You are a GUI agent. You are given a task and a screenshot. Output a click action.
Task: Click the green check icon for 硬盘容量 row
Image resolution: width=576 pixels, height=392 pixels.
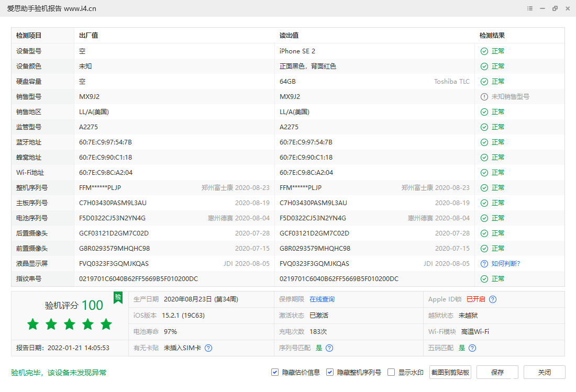(x=484, y=82)
